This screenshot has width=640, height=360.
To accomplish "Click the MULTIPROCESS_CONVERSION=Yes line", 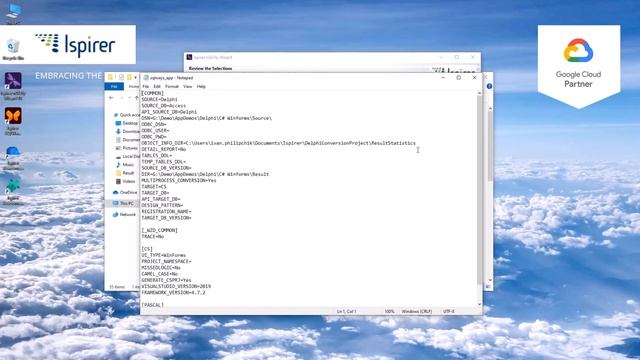I will tap(179, 180).
